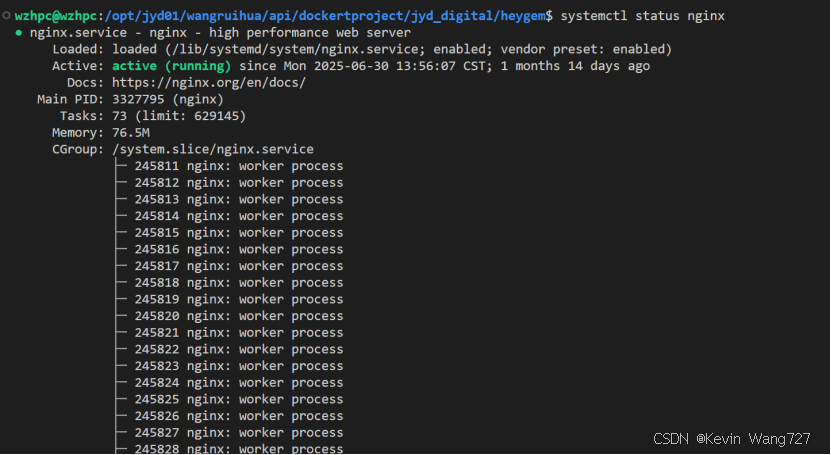Screen dimensions: 831x455
Task: Click 'Tasks: 73 (limit: 629145)' line
Action: coord(153,116)
